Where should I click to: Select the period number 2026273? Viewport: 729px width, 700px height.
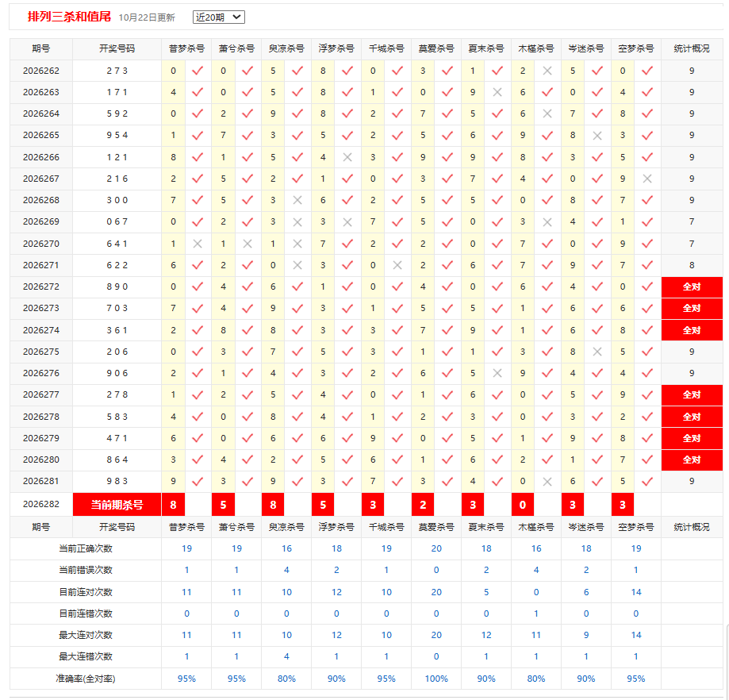pyautogui.click(x=41, y=309)
